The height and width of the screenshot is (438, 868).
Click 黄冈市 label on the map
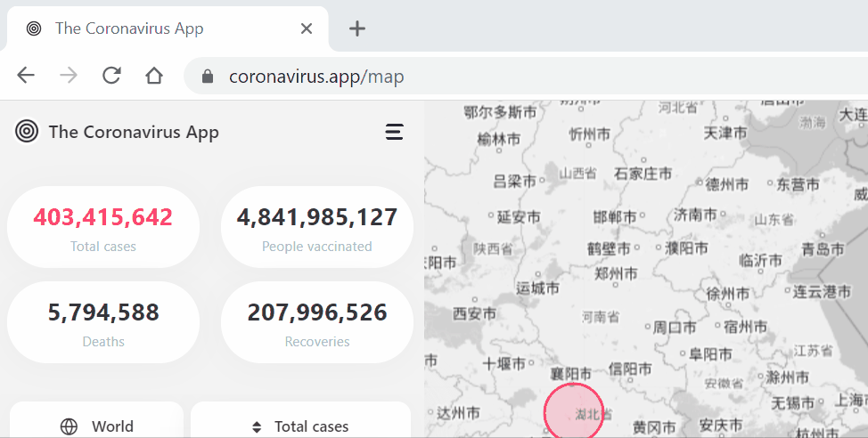[654, 427]
